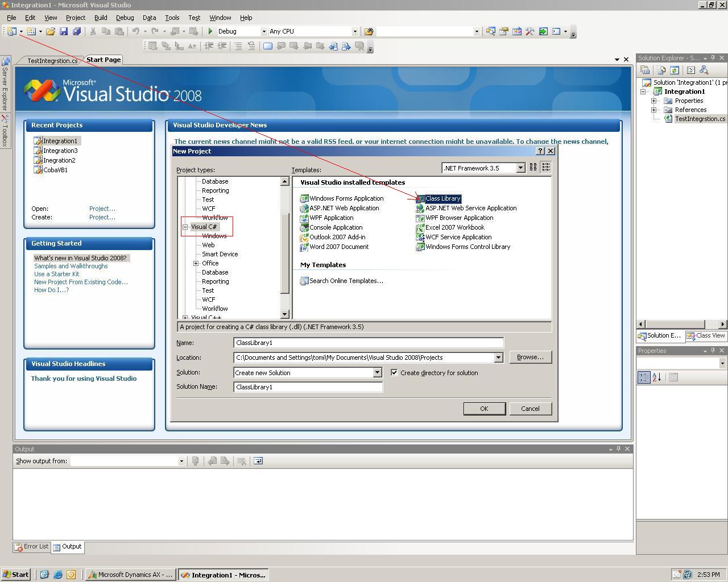Expand References node in Solution Explorer

point(654,110)
